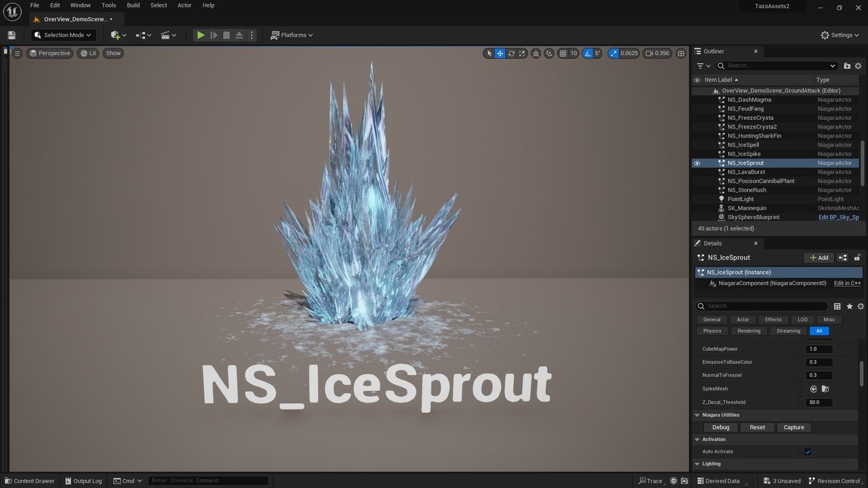
Task: Uncheck the Auto Activate checkbox
Action: tap(808, 452)
